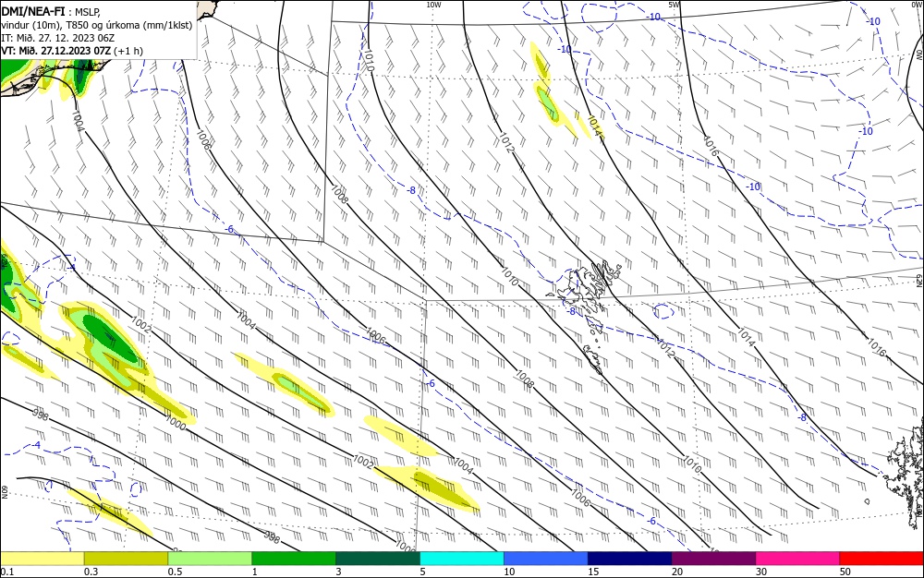Choose the blue 10–15 legend swatch
Screen dimensions: 924x578
[546, 559]
